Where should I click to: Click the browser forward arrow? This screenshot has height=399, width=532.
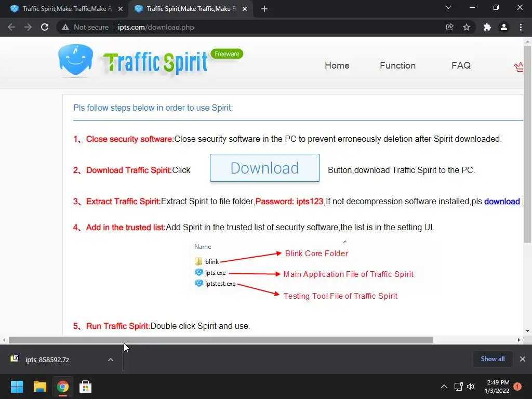28,27
